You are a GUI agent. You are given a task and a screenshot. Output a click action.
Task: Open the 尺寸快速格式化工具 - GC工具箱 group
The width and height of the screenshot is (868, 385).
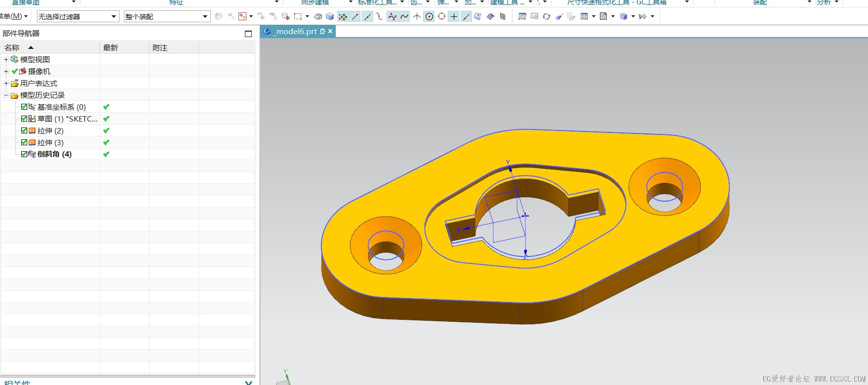616,2
